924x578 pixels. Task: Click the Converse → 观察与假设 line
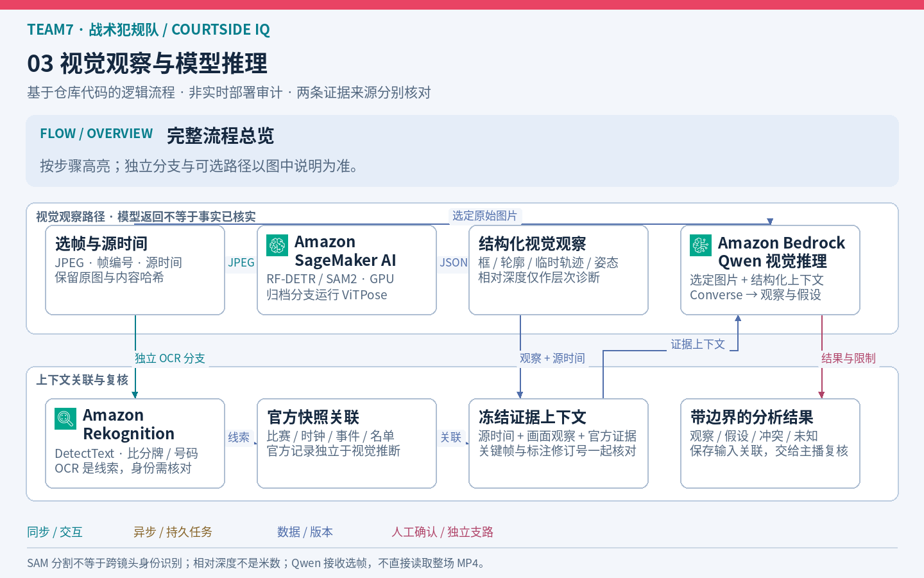coord(755,295)
